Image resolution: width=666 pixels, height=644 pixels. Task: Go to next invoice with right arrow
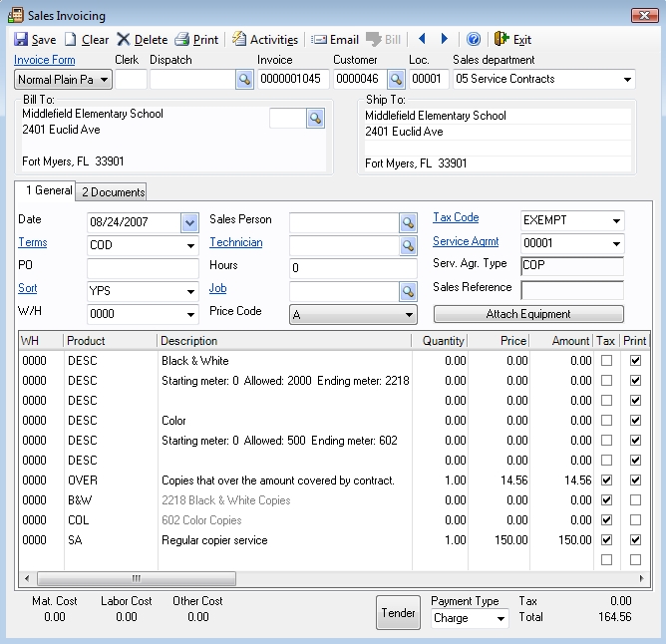(445, 39)
